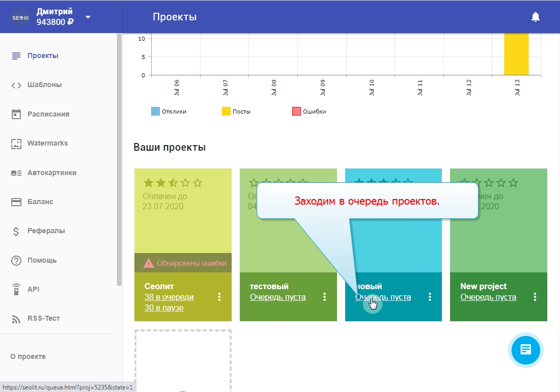Select Проекты in the sidebar menu

point(43,55)
